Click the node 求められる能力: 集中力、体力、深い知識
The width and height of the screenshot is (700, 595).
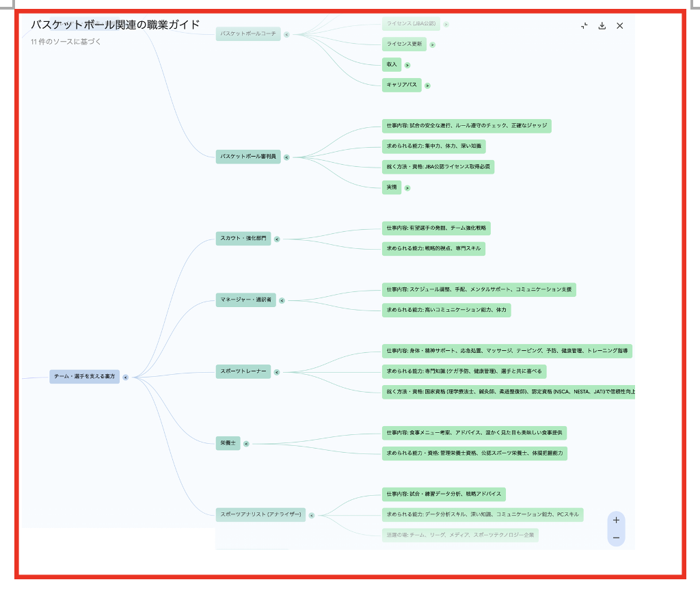tap(434, 146)
